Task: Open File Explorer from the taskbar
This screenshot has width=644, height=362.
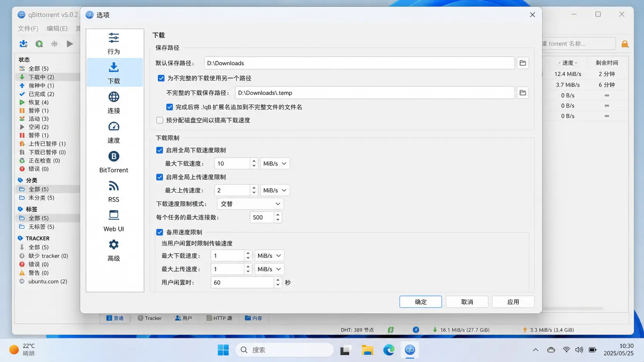Action: (x=367, y=350)
